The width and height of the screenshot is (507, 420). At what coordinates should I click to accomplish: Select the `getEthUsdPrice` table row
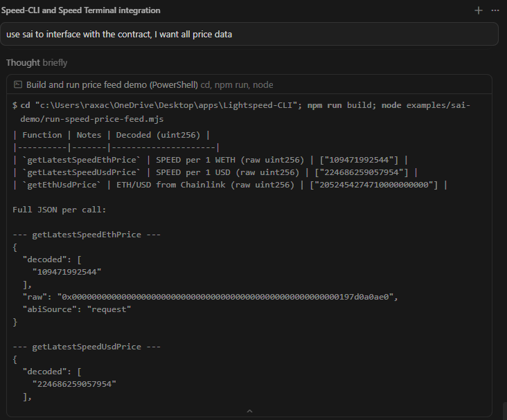230,185
